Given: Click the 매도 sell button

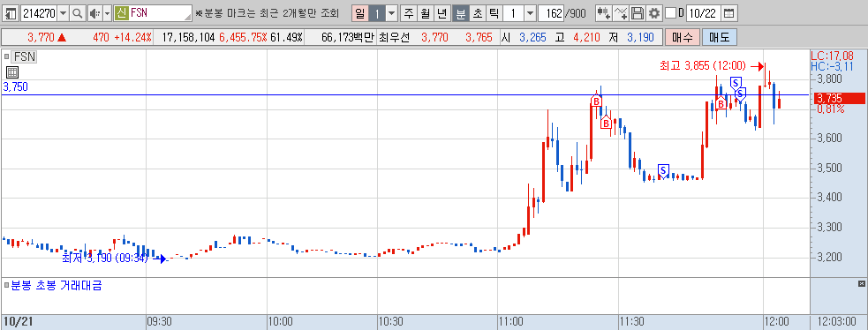Looking at the screenshot, I should point(719,38).
